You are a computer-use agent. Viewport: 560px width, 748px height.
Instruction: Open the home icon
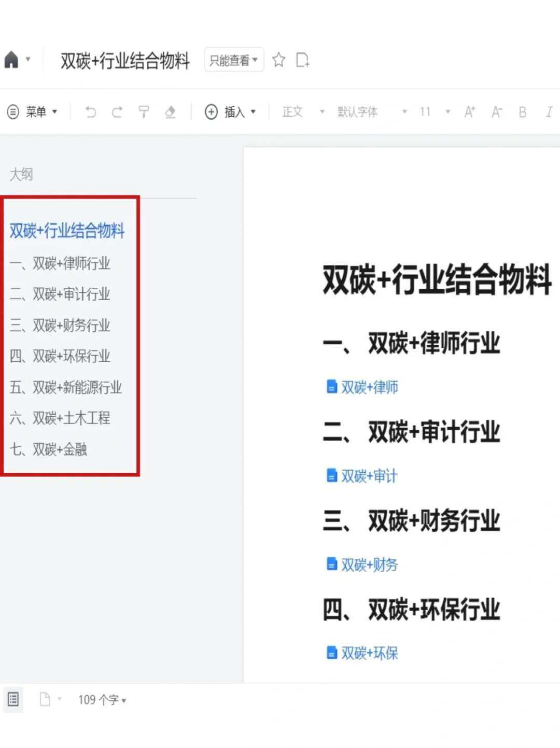tap(11, 60)
